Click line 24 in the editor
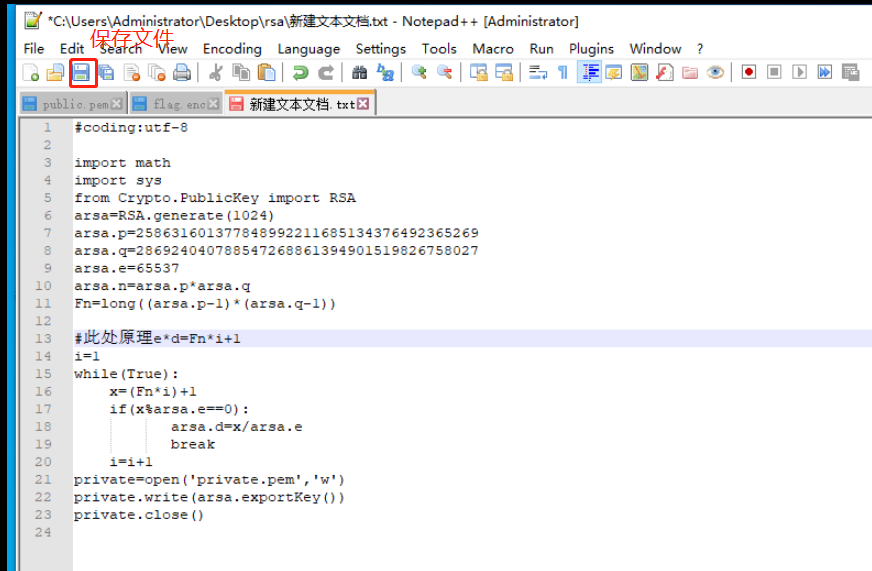872x571 pixels. 300,533
